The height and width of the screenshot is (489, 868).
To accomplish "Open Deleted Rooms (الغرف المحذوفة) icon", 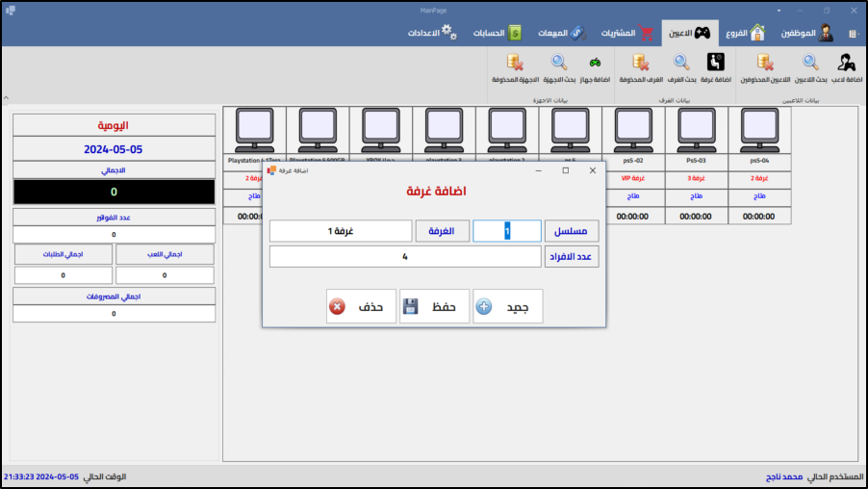I will coord(636,64).
